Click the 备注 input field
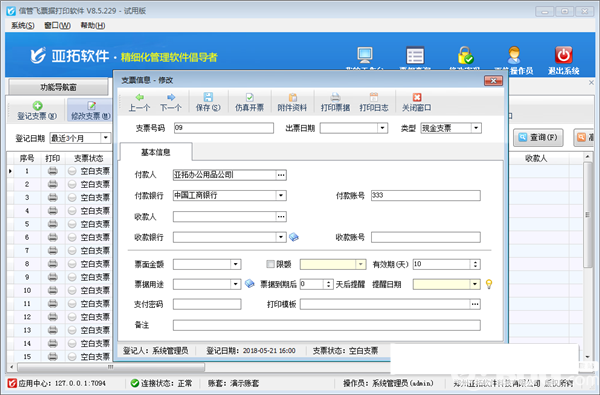 point(327,325)
